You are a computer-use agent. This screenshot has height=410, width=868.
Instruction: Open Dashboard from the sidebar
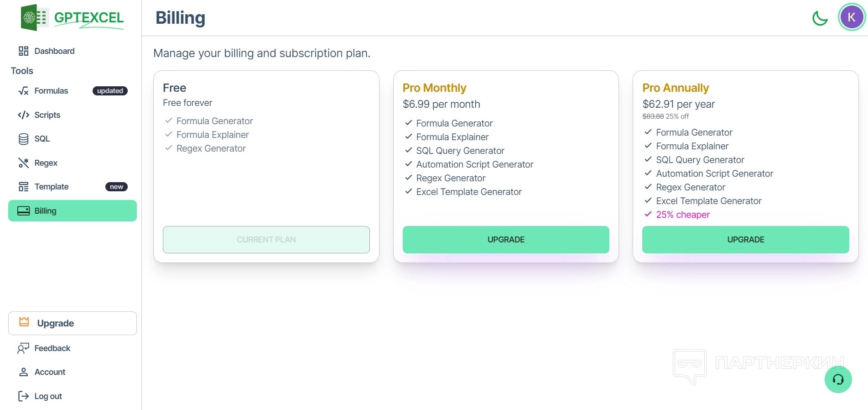pyautogui.click(x=54, y=51)
